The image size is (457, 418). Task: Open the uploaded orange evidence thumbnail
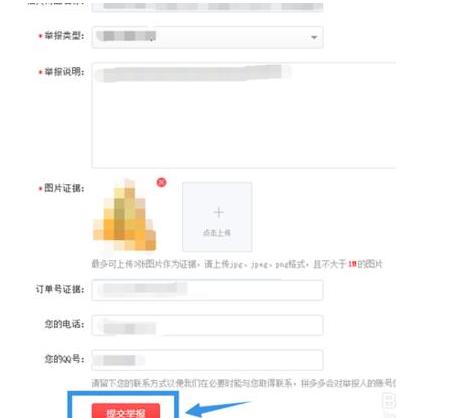click(x=124, y=215)
